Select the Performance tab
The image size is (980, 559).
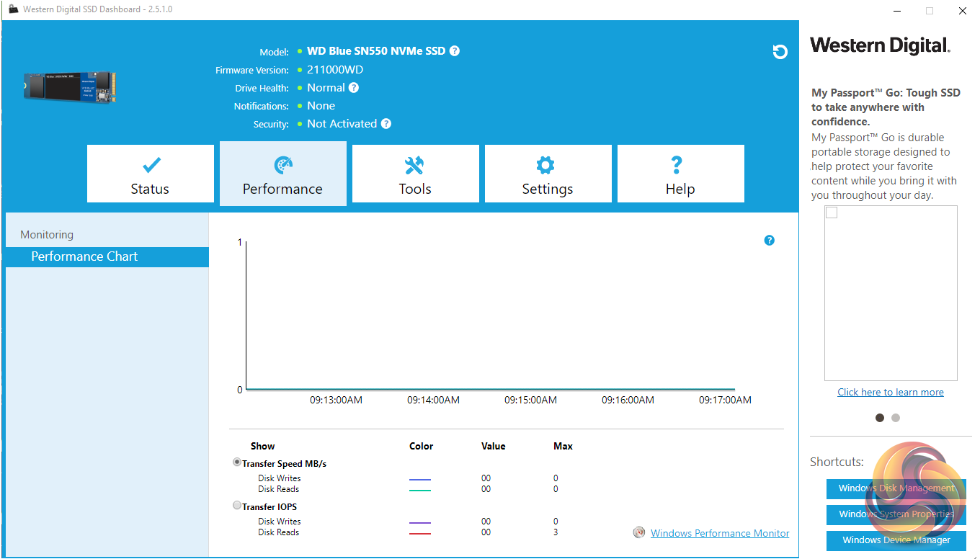tap(282, 174)
